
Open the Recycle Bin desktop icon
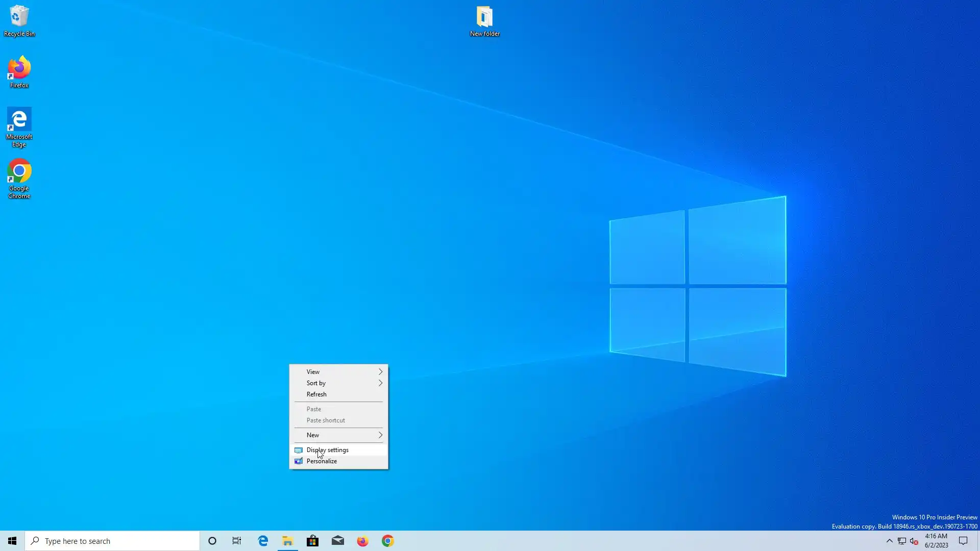click(x=19, y=20)
